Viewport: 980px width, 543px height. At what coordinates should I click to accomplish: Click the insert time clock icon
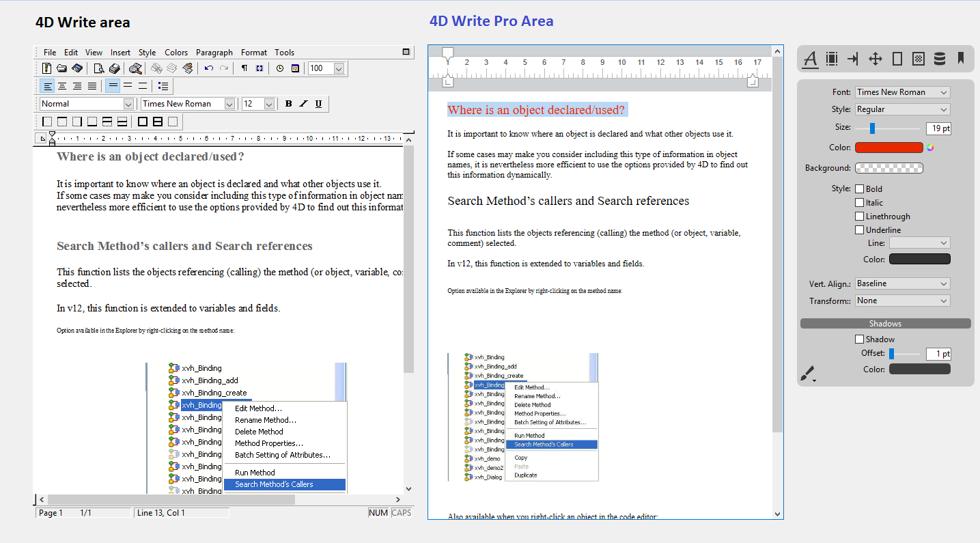(x=280, y=68)
